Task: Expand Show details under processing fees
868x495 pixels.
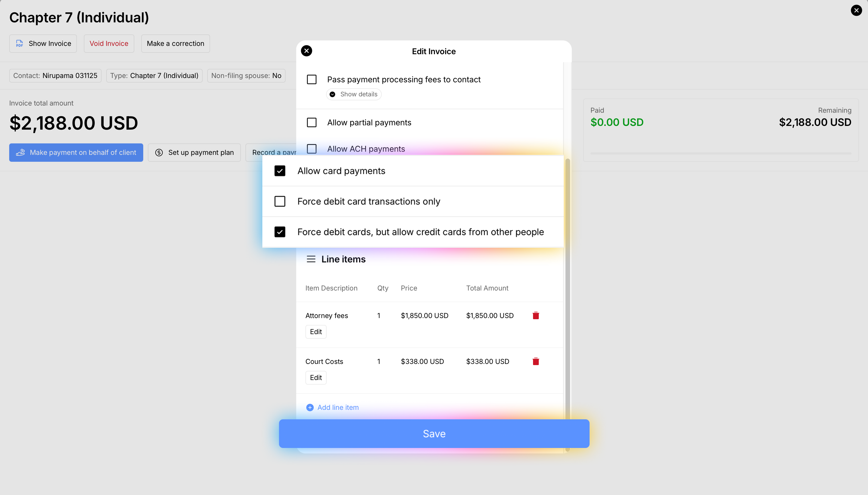Action: click(x=354, y=94)
